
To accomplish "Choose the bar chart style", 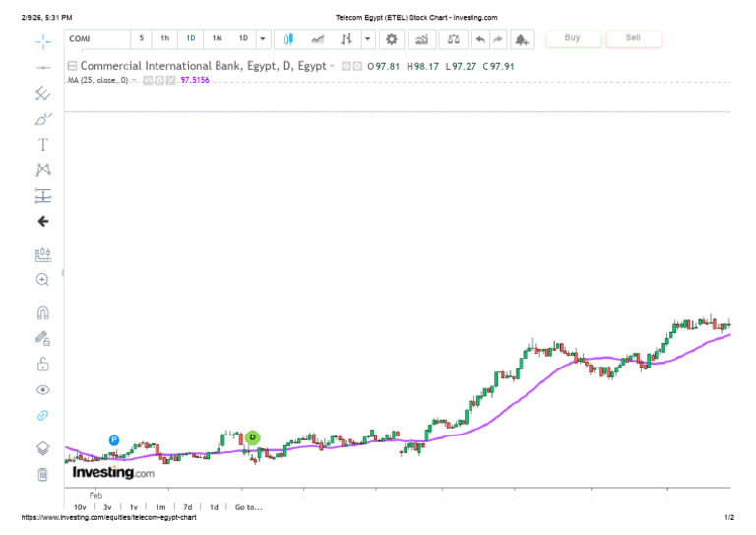I will [x=346, y=39].
